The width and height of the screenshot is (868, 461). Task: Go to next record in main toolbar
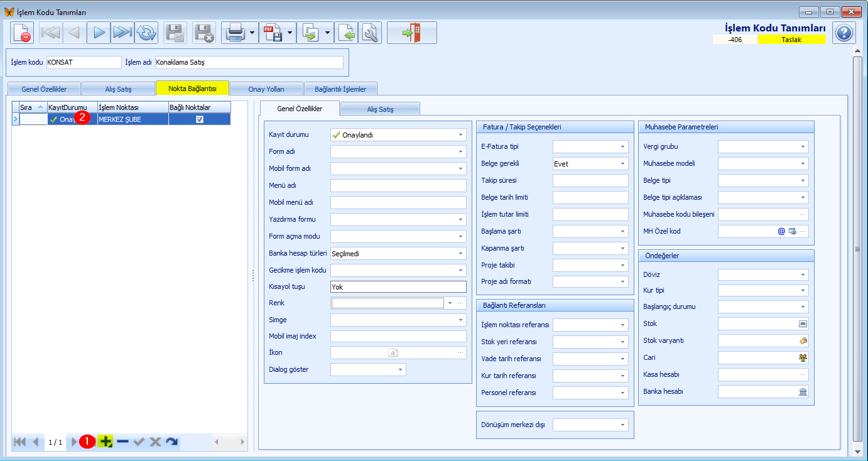[99, 33]
